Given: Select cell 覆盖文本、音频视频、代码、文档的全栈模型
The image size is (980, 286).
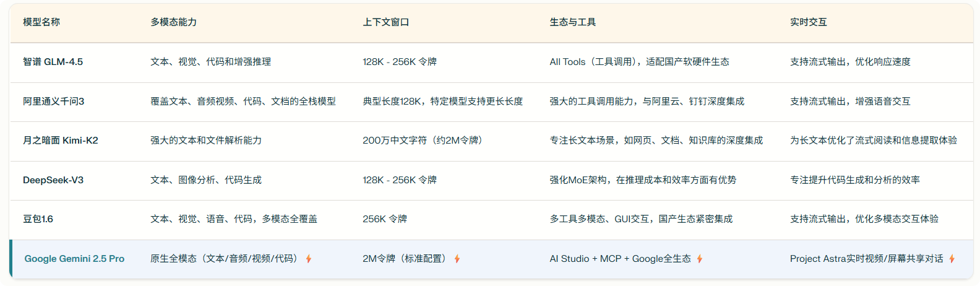Looking at the screenshot, I should click(243, 101).
